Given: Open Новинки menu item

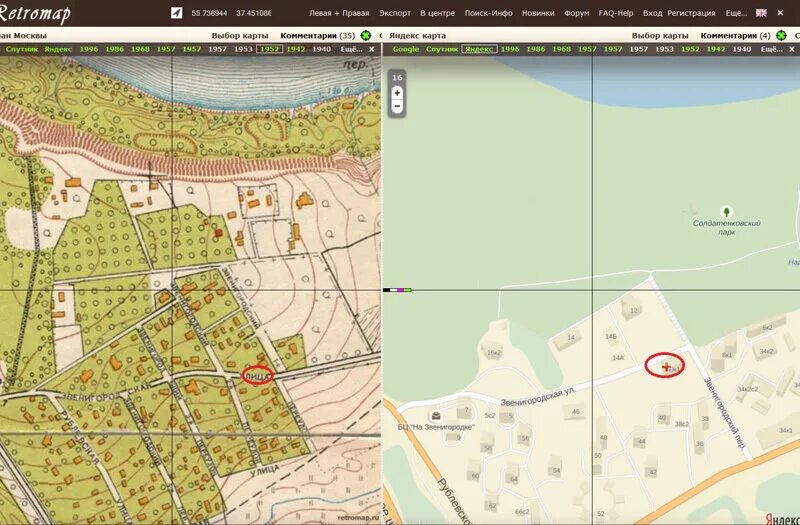Looking at the screenshot, I should point(538,13).
